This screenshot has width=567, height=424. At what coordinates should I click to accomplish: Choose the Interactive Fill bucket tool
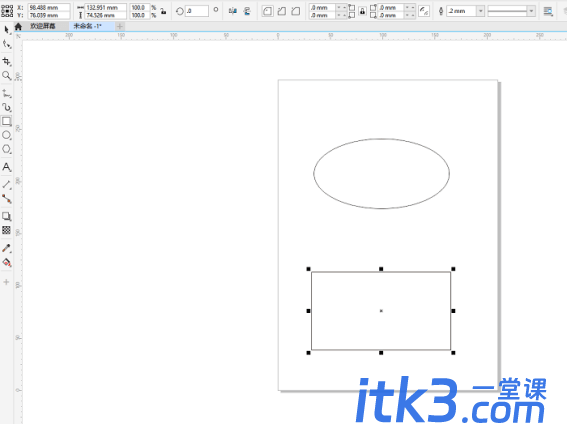tap(7, 262)
